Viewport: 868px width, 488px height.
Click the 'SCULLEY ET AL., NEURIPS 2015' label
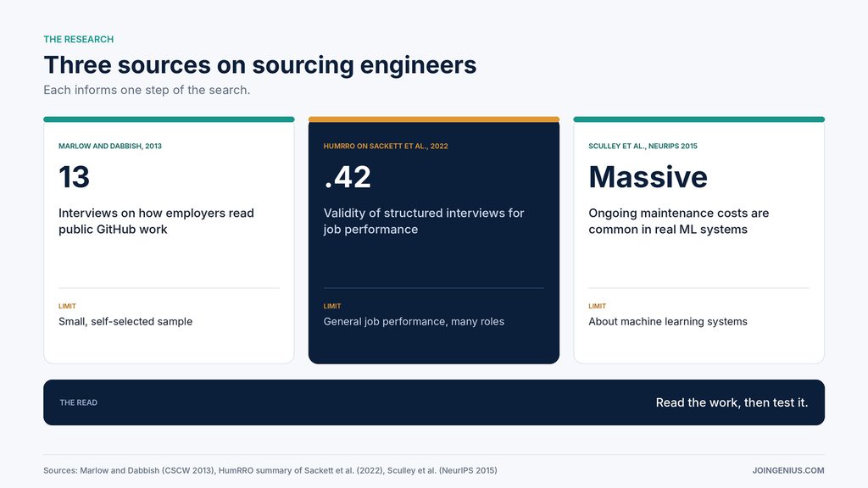(x=643, y=146)
